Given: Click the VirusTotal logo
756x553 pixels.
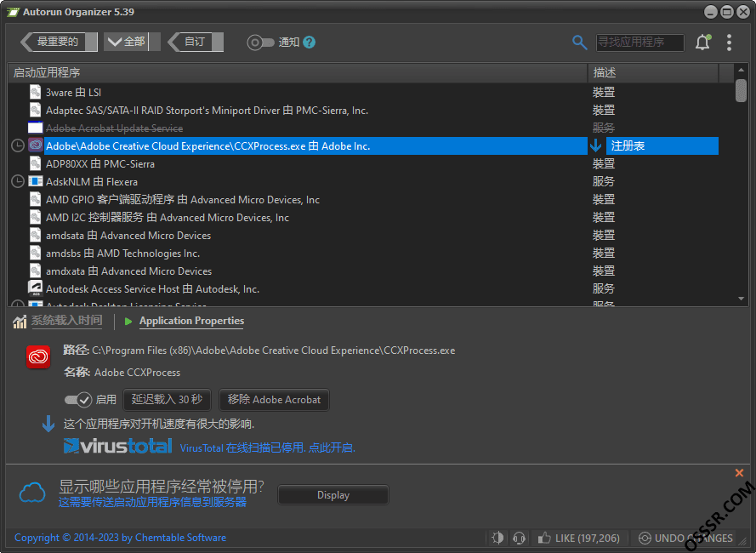Looking at the screenshot, I should point(117,447).
